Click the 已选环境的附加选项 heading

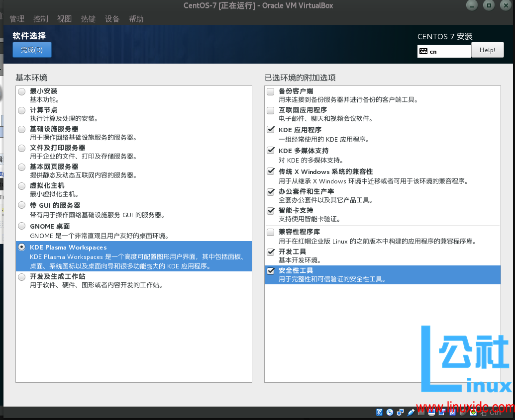click(x=300, y=78)
